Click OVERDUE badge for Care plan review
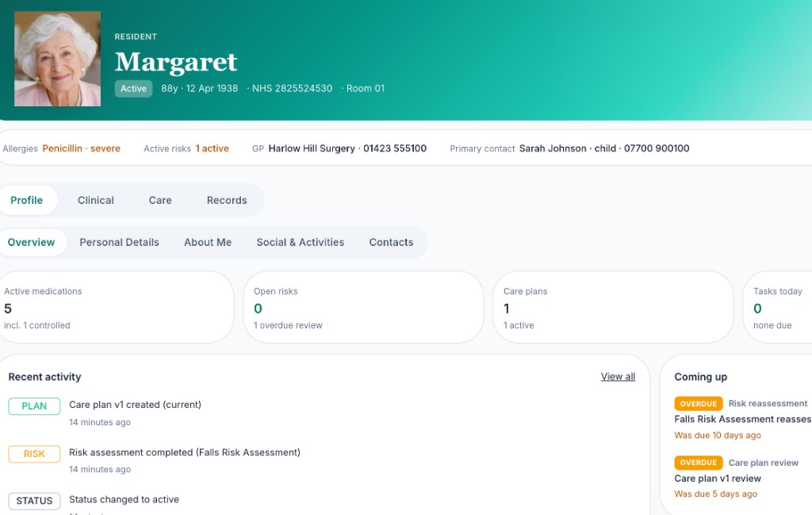Image resolution: width=812 pixels, height=515 pixels. click(x=699, y=463)
